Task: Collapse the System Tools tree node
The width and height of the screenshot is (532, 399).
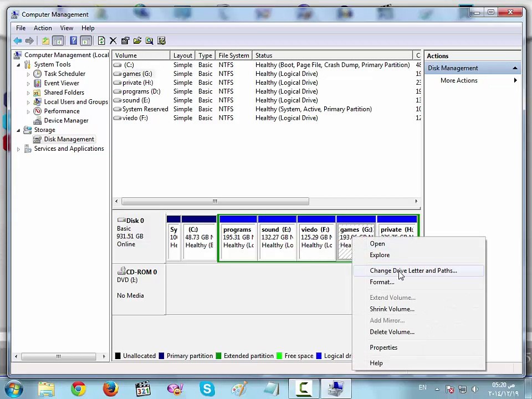Action: 18,65
